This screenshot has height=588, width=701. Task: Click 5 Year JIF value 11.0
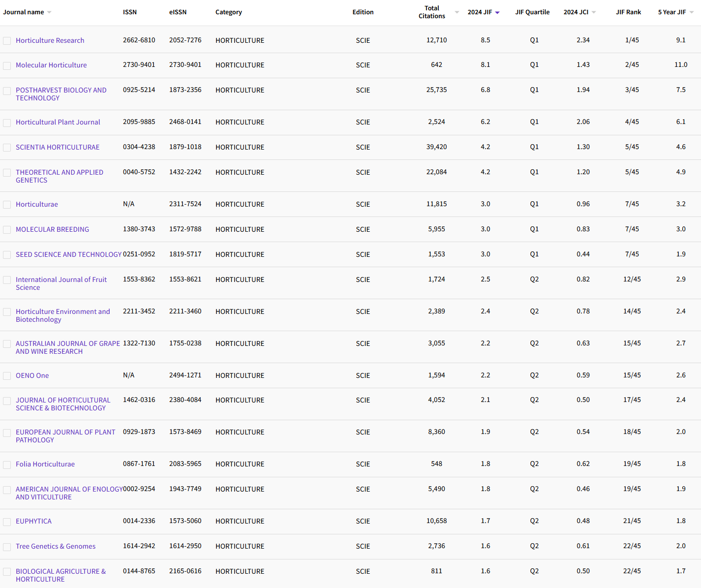tap(681, 65)
